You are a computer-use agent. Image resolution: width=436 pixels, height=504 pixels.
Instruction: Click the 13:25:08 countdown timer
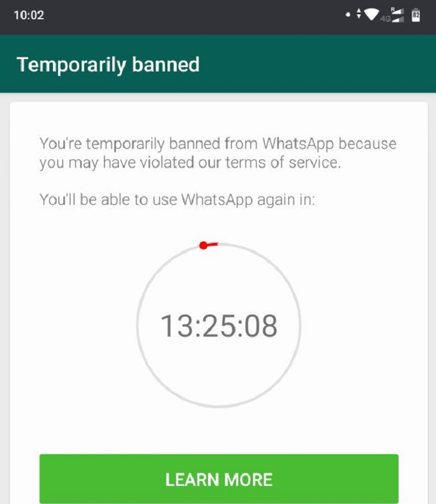click(219, 326)
